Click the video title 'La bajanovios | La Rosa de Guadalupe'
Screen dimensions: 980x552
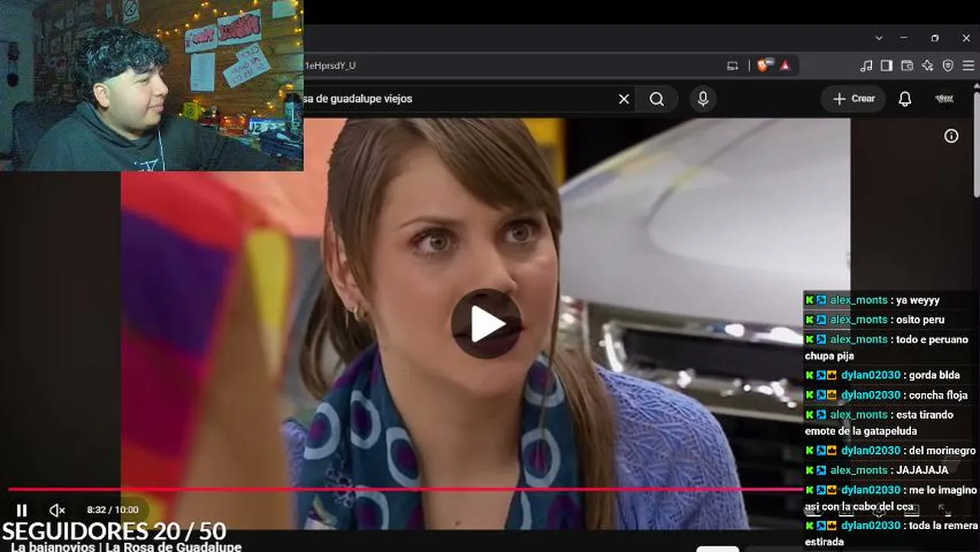pyautogui.click(x=127, y=547)
